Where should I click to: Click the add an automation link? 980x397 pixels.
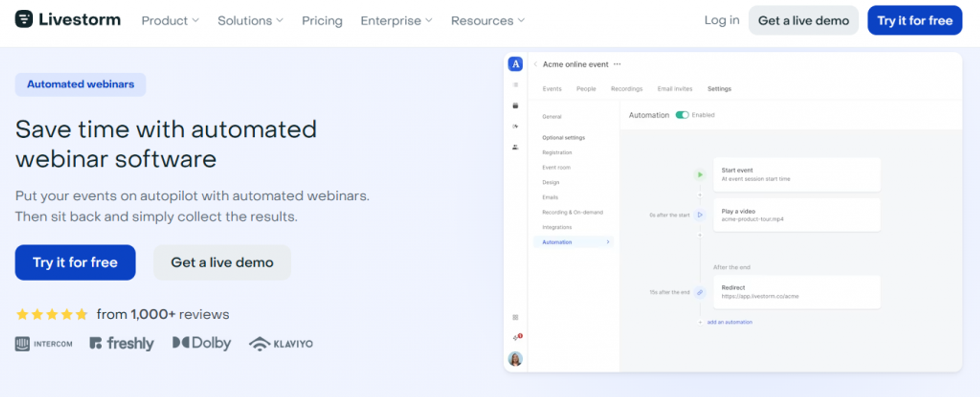(x=729, y=322)
